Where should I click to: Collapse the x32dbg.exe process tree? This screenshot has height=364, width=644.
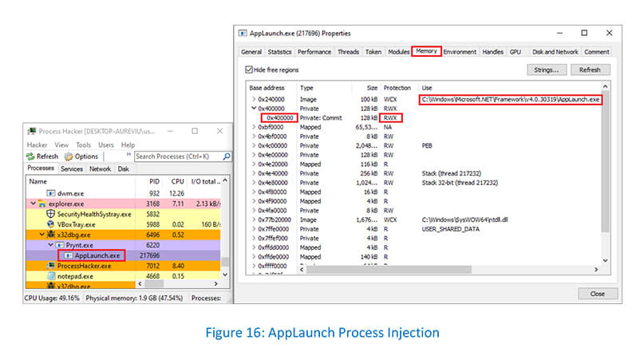point(41,235)
